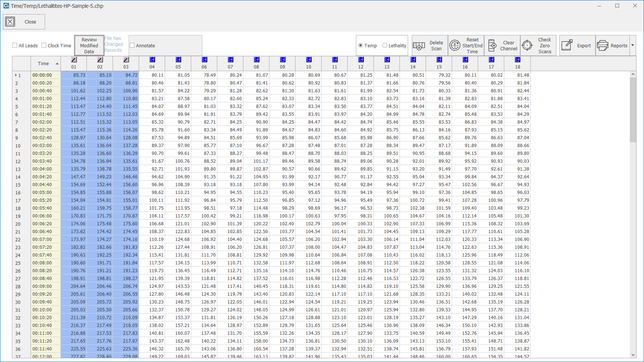Open the Reports dropdown arrow

(x=632, y=45)
